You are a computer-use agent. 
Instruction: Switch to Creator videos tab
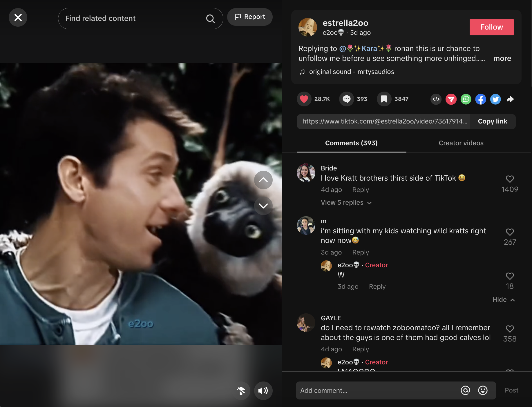(x=461, y=143)
